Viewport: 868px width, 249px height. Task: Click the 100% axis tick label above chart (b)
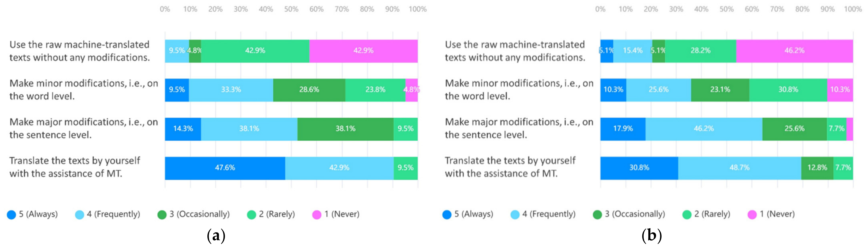852,9
